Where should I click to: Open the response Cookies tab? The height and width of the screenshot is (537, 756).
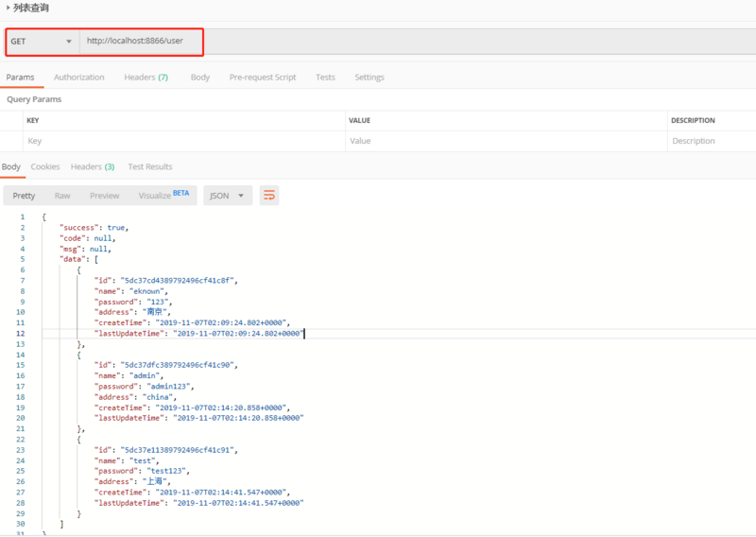pos(45,167)
